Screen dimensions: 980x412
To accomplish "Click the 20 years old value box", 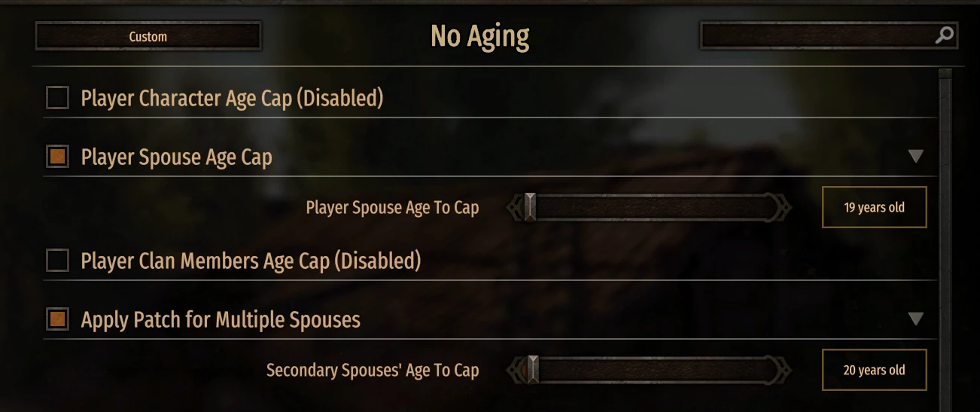I will [x=874, y=371].
